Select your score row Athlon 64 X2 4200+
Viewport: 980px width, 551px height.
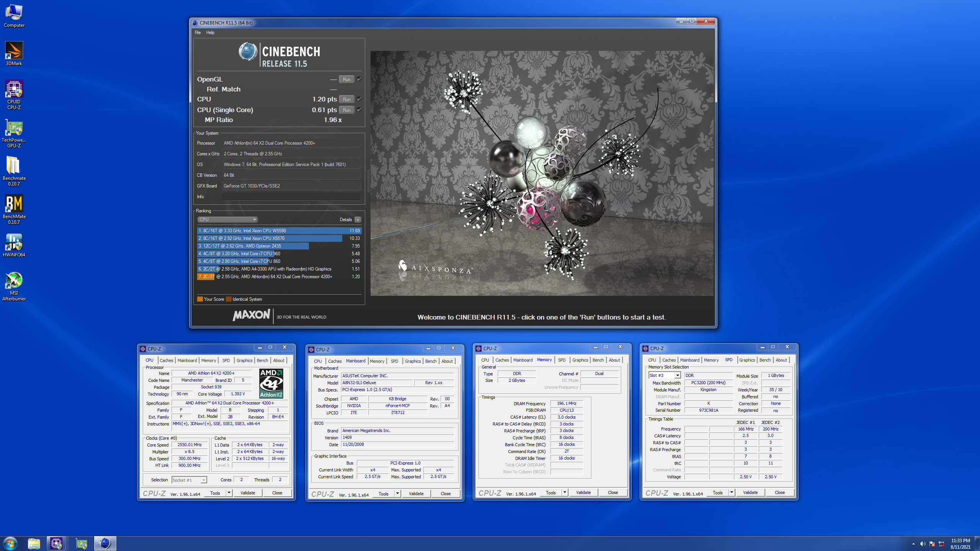(279, 277)
